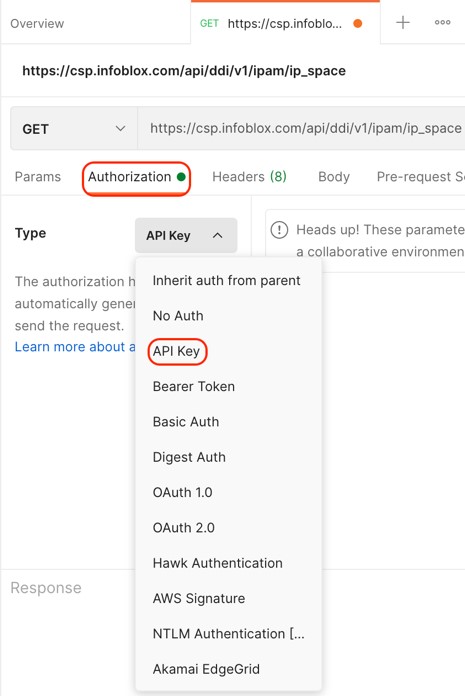Choose AWS Signature option

(x=199, y=598)
